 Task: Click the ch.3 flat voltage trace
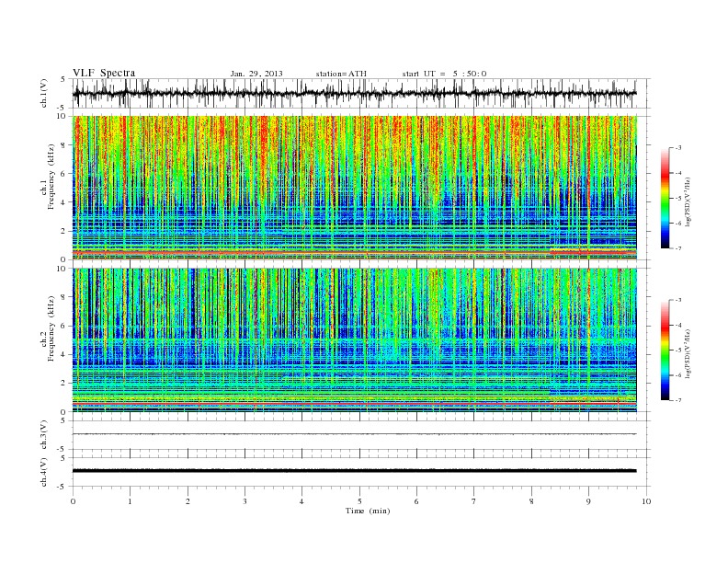354,434
